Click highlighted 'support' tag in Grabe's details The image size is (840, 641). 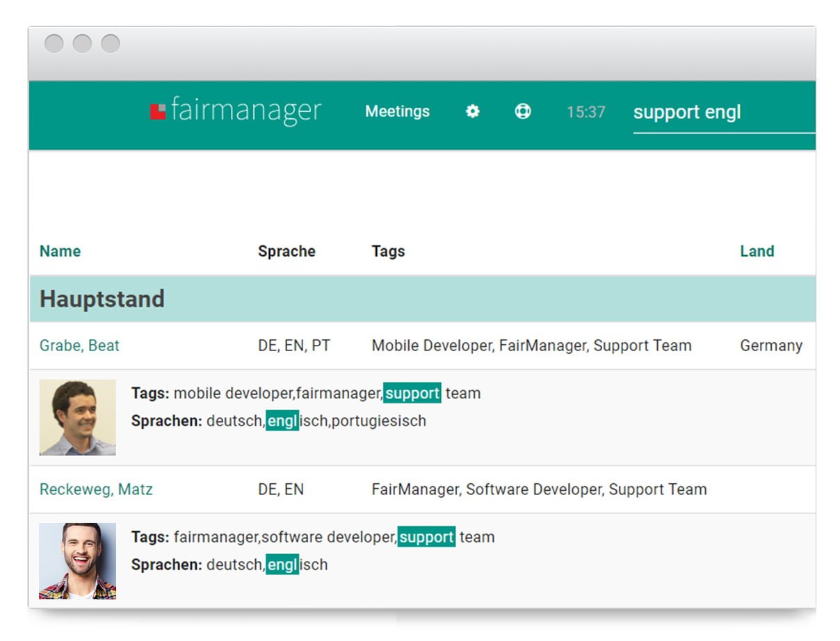pos(412,393)
